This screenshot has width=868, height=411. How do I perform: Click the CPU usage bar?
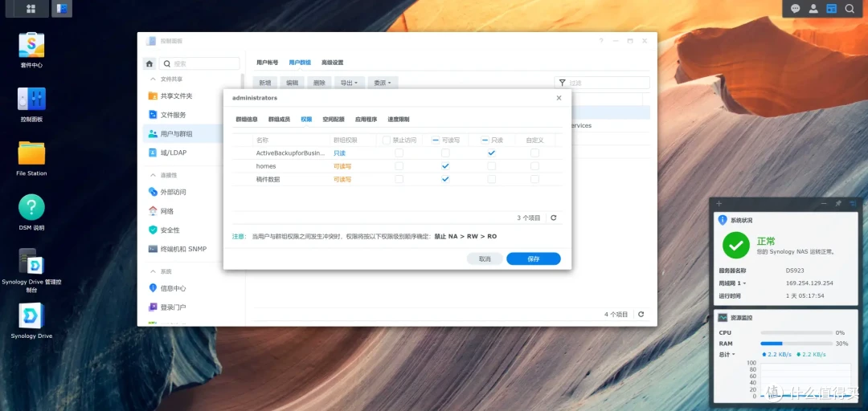click(x=796, y=333)
